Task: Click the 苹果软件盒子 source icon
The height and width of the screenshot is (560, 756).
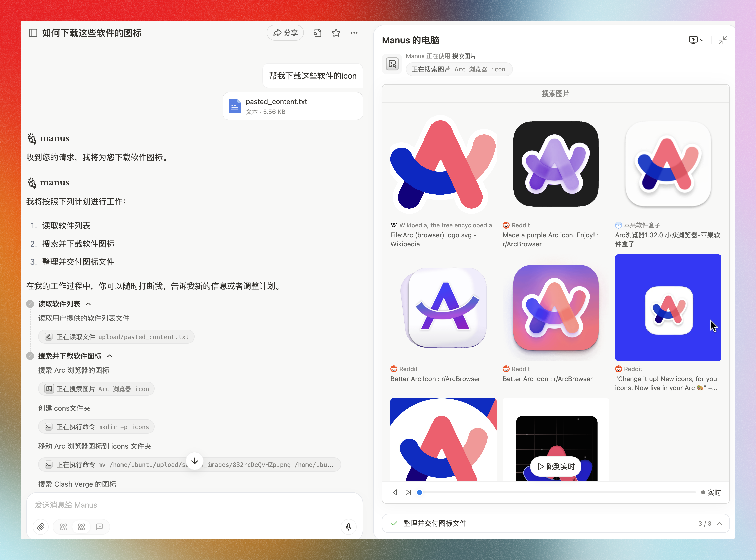Action: point(618,225)
